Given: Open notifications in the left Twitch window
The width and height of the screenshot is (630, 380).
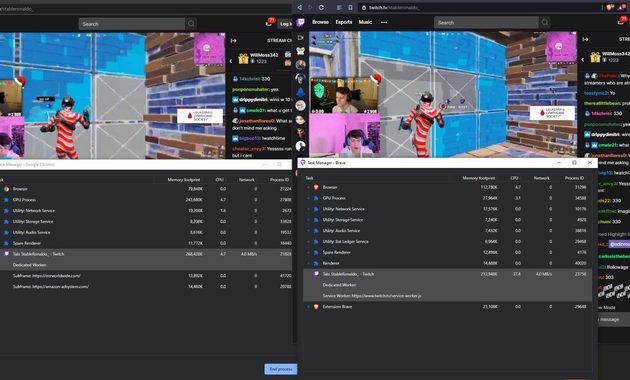Looking at the screenshot, I should click(x=269, y=23).
